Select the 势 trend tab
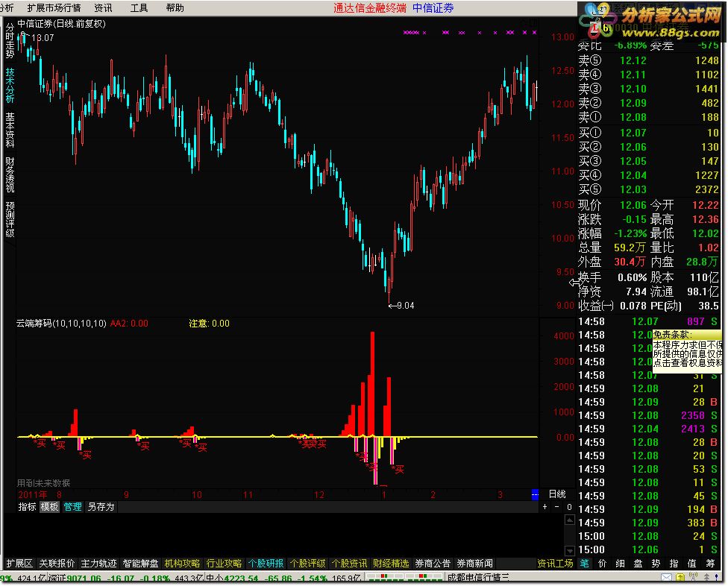Screen dimensions: 728x586 point(656,564)
